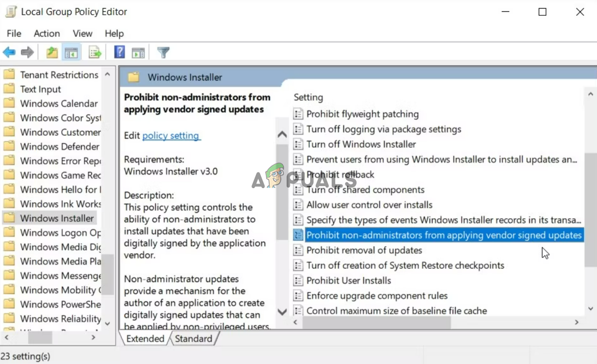Click the folder icon next to Windows PowerShell

tap(9, 304)
